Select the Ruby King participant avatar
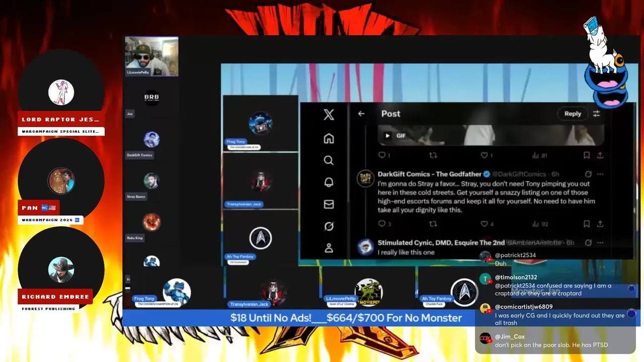644x362 pixels. coord(151,222)
